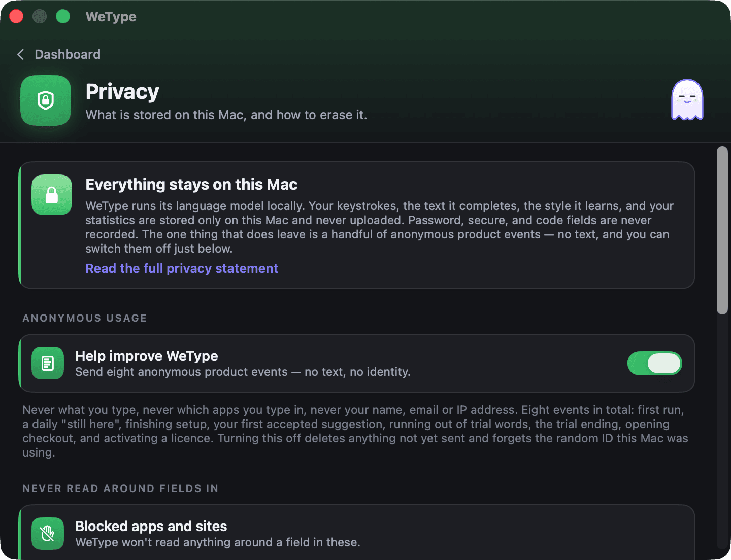Click the green Privacy shield icon

click(46, 100)
